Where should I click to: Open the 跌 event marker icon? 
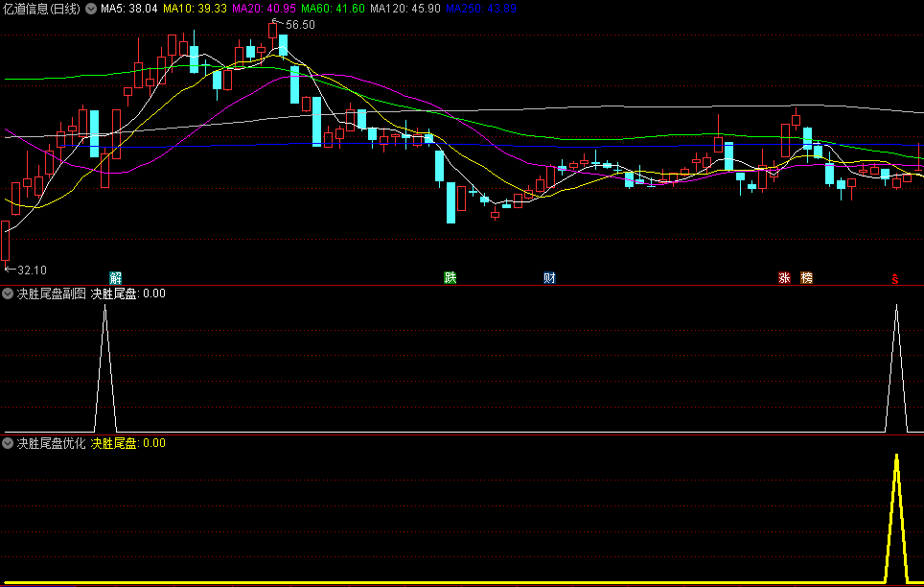pos(450,278)
